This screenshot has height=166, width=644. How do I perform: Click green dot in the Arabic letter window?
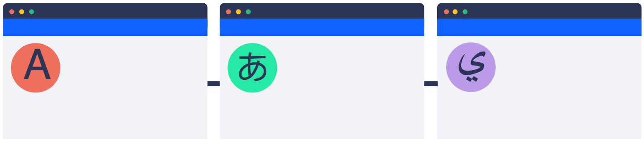click(465, 12)
